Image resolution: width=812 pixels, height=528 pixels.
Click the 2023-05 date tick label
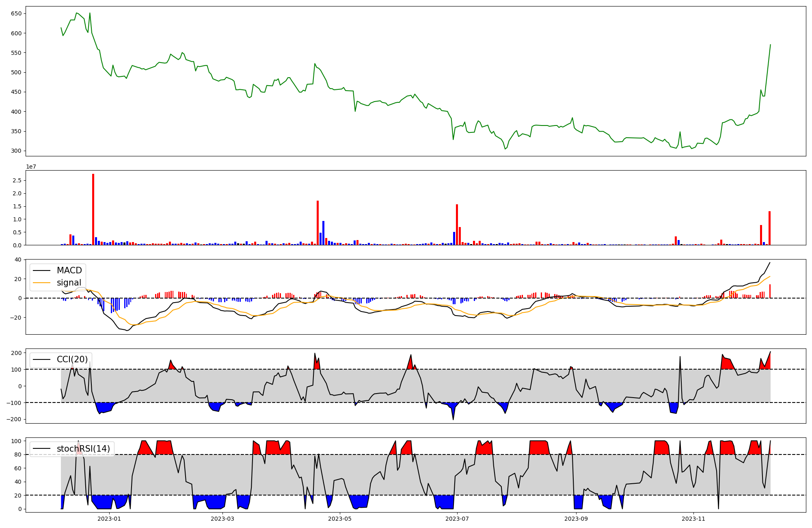click(340, 519)
